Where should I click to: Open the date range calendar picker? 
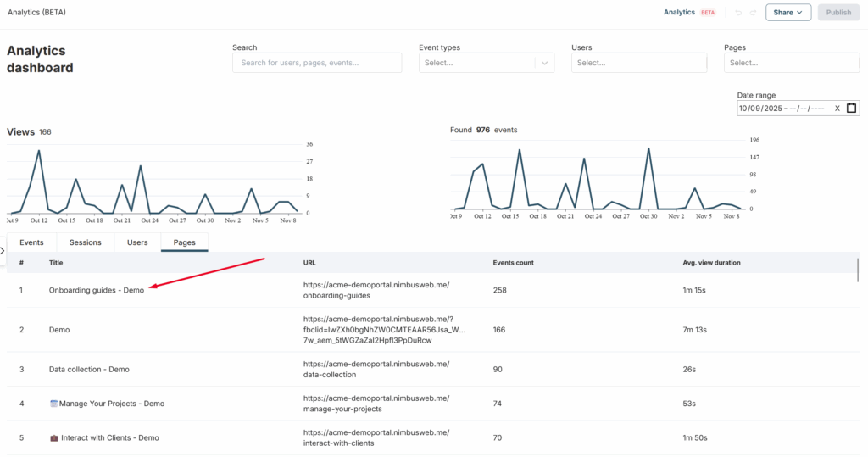pyautogui.click(x=851, y=108)
